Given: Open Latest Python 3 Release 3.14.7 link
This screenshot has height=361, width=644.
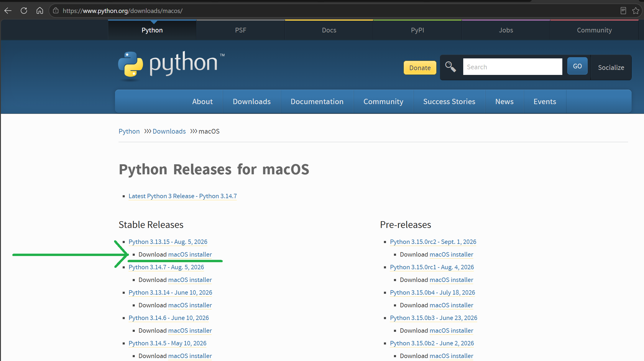Looking at the screenshot, I should coord(183,196).
